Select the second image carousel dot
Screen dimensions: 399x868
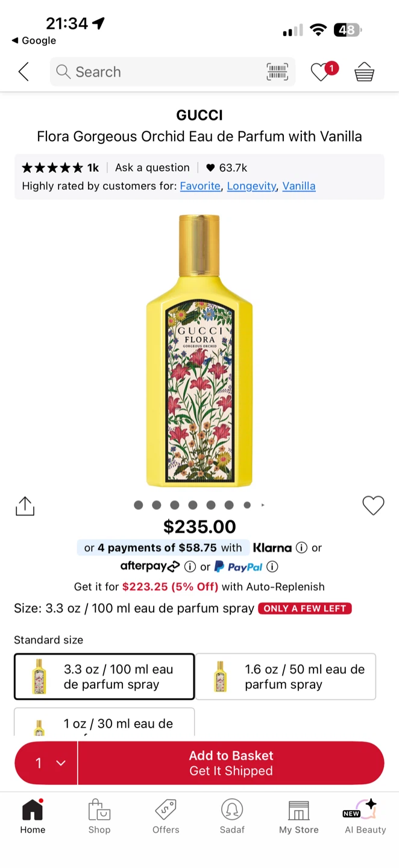157,505
